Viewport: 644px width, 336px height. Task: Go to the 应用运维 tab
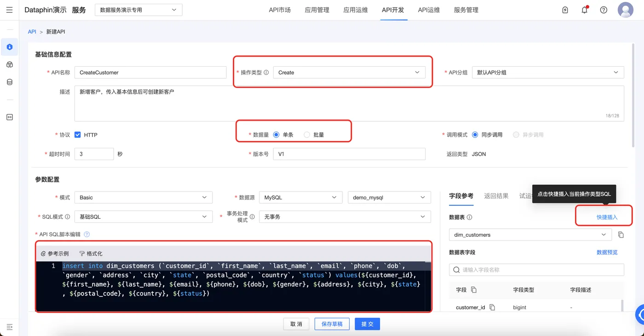356,10
